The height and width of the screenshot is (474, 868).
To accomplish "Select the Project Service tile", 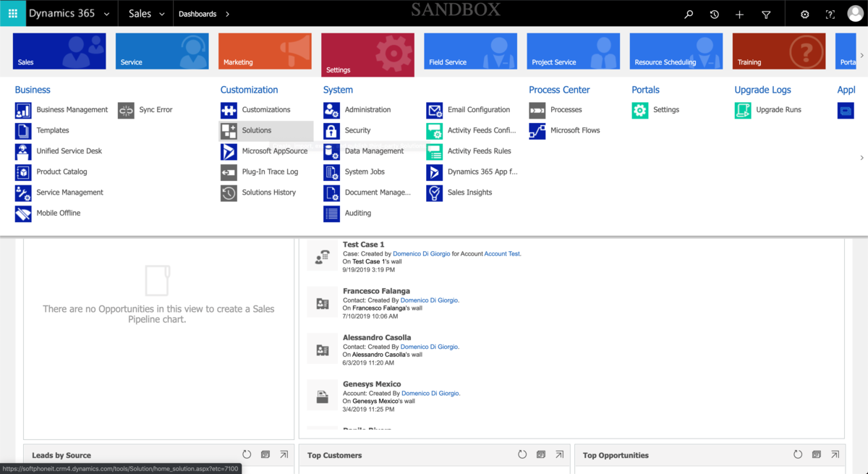I will 573,51.
